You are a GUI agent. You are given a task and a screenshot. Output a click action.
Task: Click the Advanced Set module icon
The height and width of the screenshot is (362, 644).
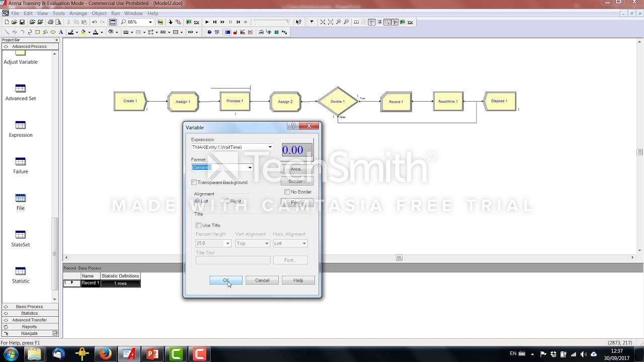pos(21,88)
